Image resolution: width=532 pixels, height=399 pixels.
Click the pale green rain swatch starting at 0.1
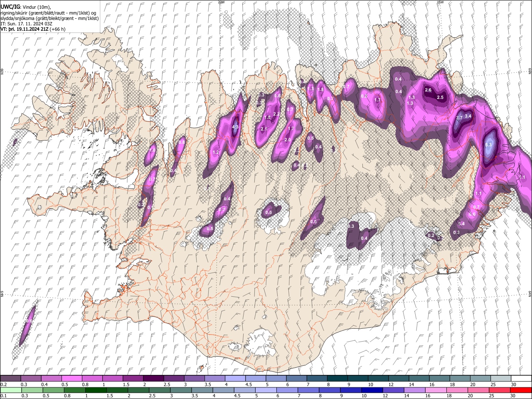coord(11,390)
